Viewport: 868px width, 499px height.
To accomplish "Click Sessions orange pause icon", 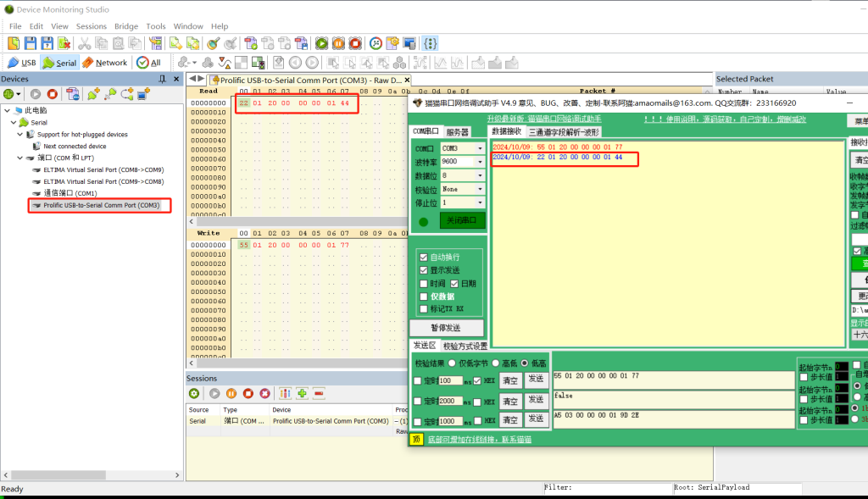I will pyautogui.click(x=231, y=393).
